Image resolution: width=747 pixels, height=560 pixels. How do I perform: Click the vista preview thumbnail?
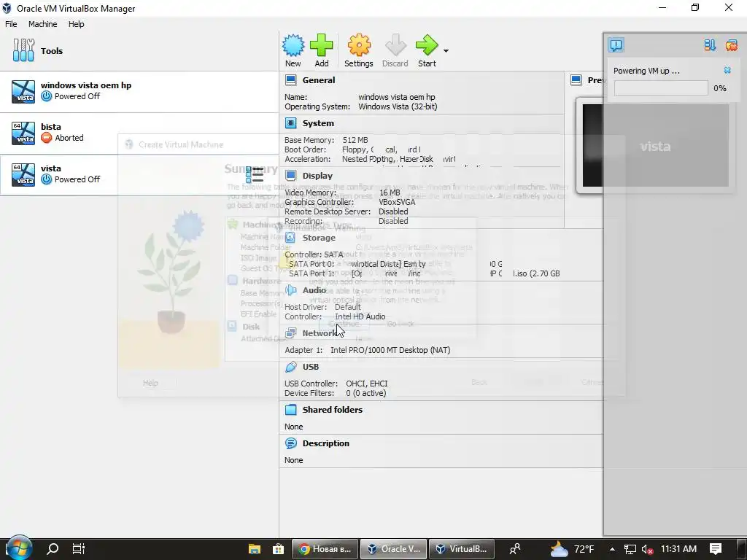[x=655, y=145]
